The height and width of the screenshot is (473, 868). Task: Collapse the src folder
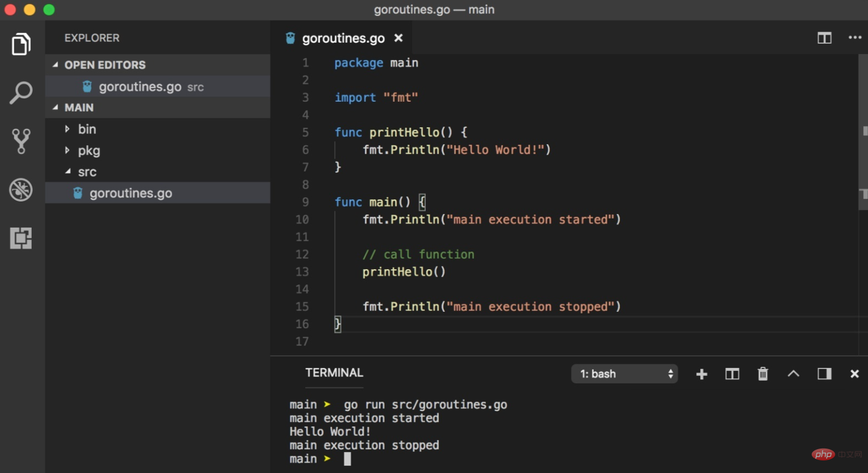tap(87, 172)
